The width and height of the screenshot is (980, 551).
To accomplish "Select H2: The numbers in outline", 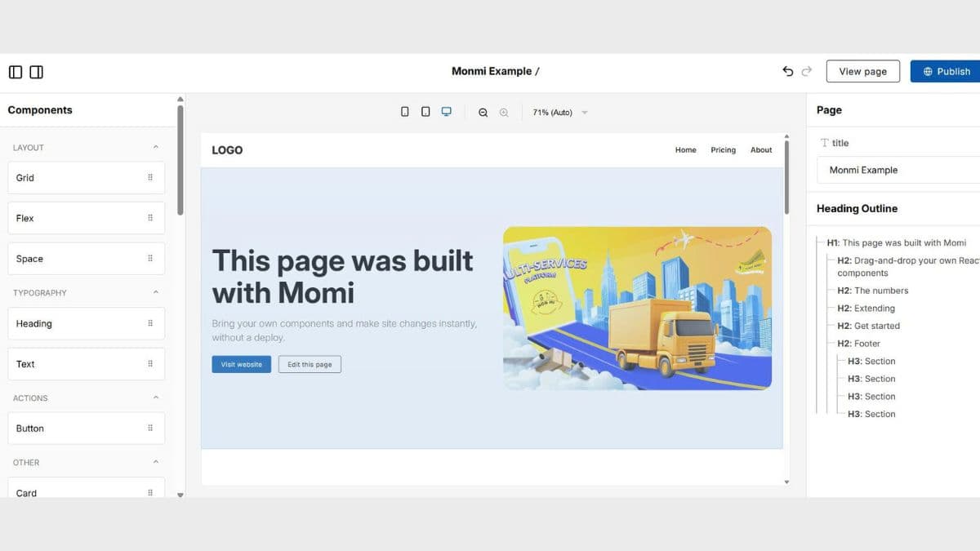I will pyautogui.click(x=872, y=291).
